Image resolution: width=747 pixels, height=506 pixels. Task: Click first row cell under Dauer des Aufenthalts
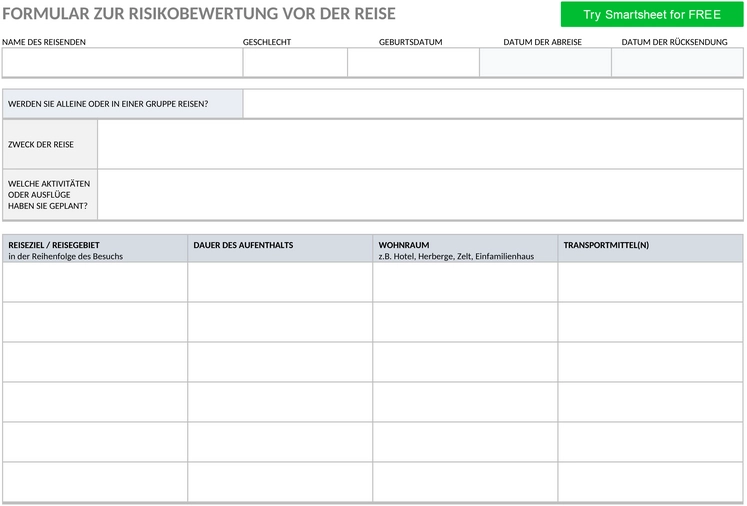tap(280, 282)
